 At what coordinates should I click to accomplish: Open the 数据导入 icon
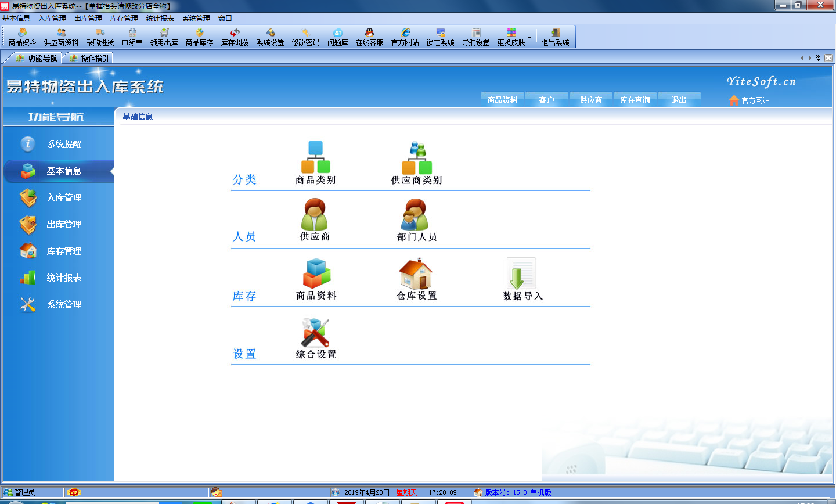click(x=522, y=279)
